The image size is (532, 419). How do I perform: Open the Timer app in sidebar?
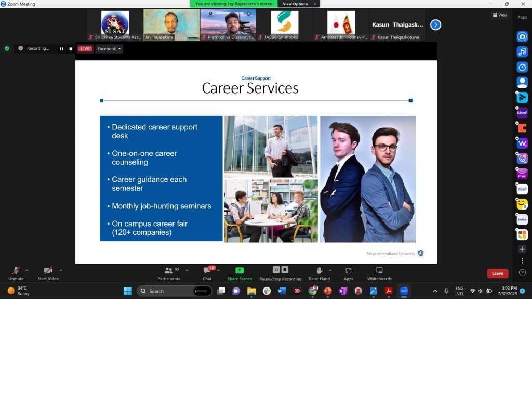[x=522, y=67]
